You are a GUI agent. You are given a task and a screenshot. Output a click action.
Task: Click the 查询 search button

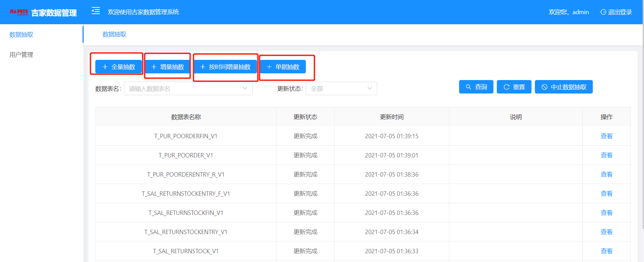coord(476,87)
